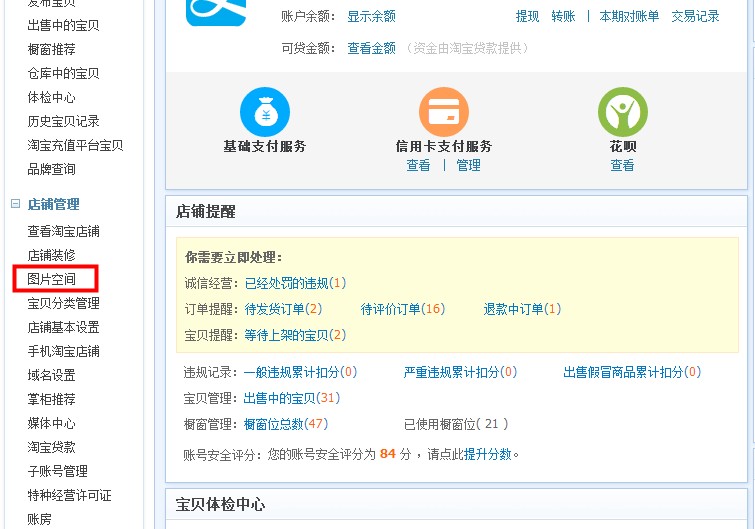Collapse the 店铺管理 section
This screenshot has width=755, height=529.
[15, 204]
